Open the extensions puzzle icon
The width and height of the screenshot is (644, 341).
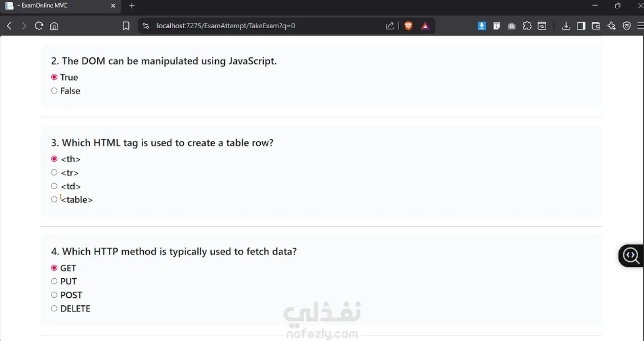527,26
